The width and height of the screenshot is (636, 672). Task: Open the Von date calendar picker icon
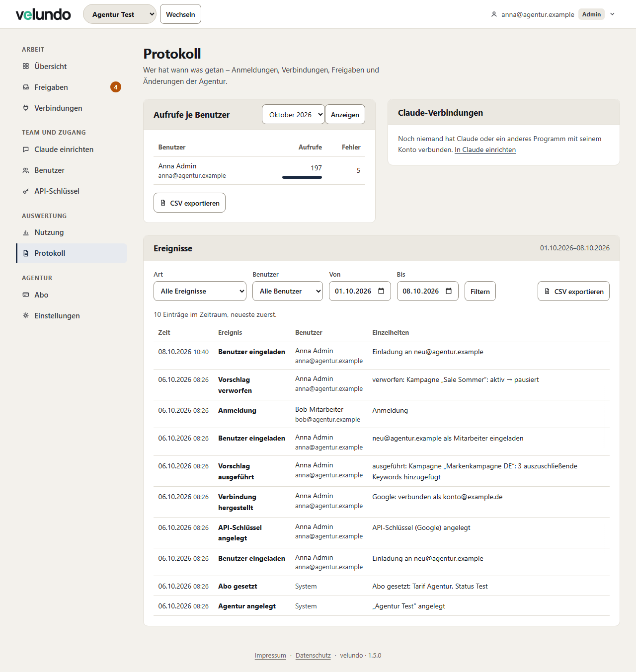pos(381,291)
